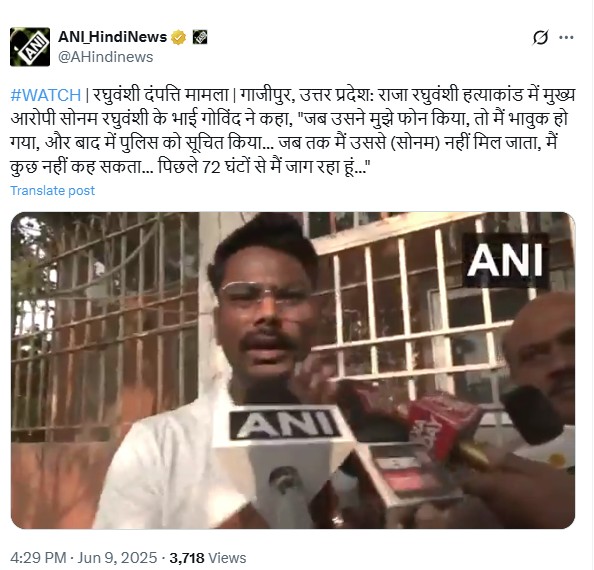Click the bald man at the video's right edge

pyautogui.click(x=542, y=364)
